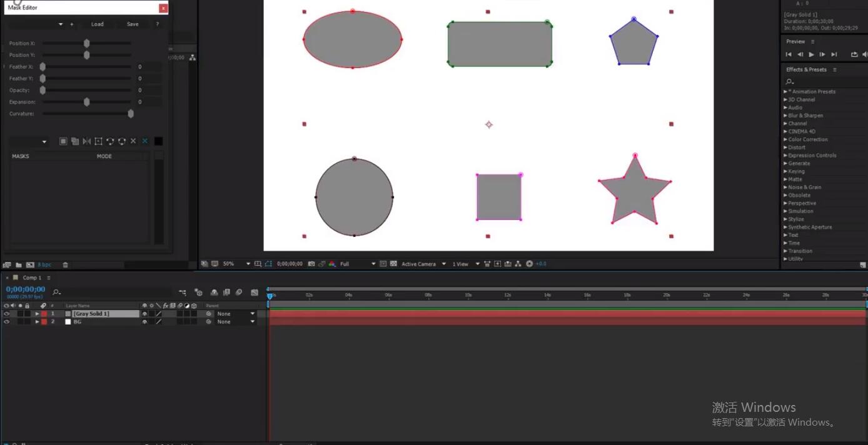Toggle the transparency grid in viewer
868x445 pixels.
click(x=393, y=264)
